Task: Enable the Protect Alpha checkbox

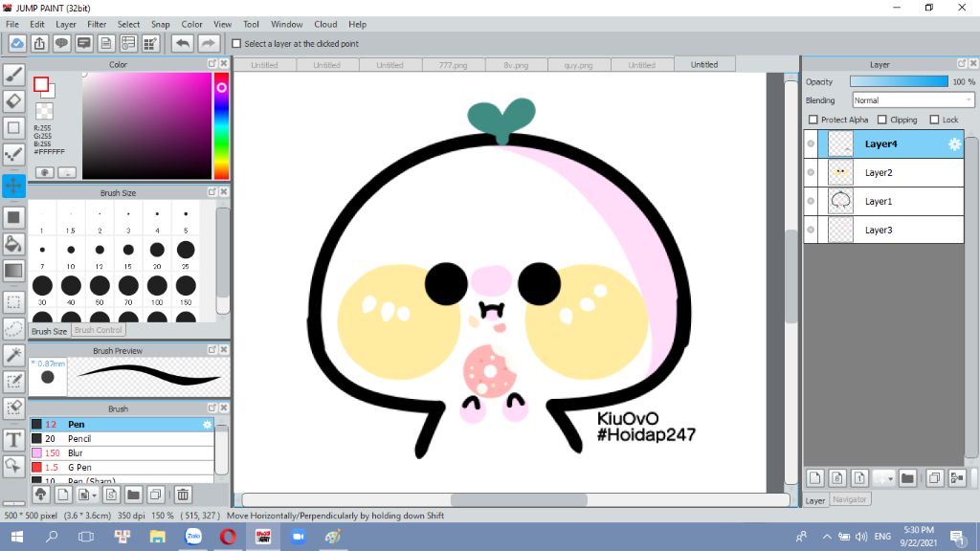Action: (x=813, y=120)
